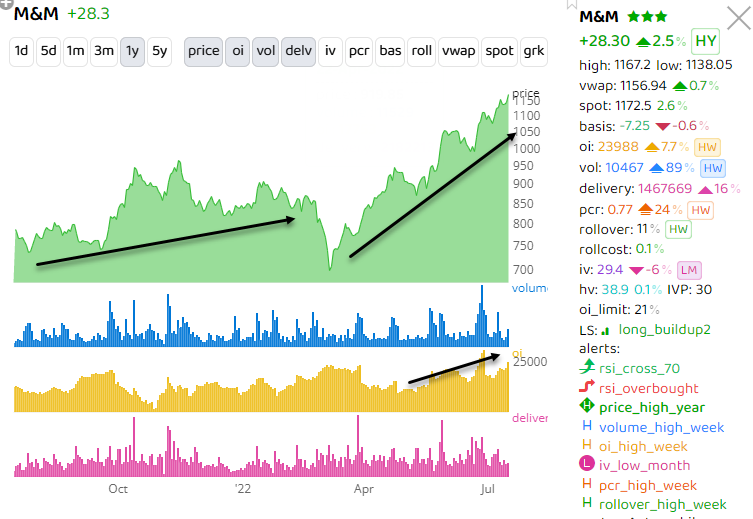This screenshot has width=753, height=519.
Task: Switch chart to 5y range
Action: click(x=159, y=51)
